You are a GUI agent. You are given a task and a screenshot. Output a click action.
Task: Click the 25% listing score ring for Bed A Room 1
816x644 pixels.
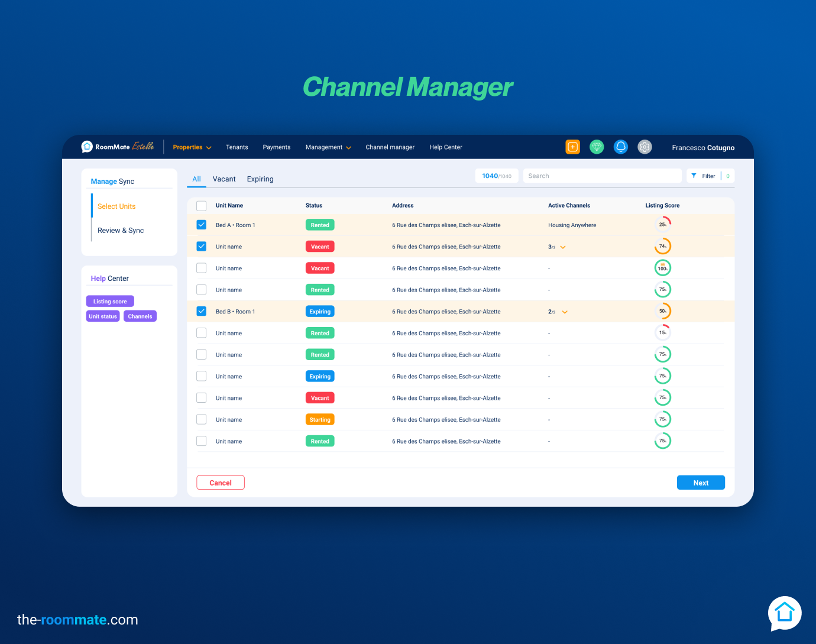[x=663, y=225]
